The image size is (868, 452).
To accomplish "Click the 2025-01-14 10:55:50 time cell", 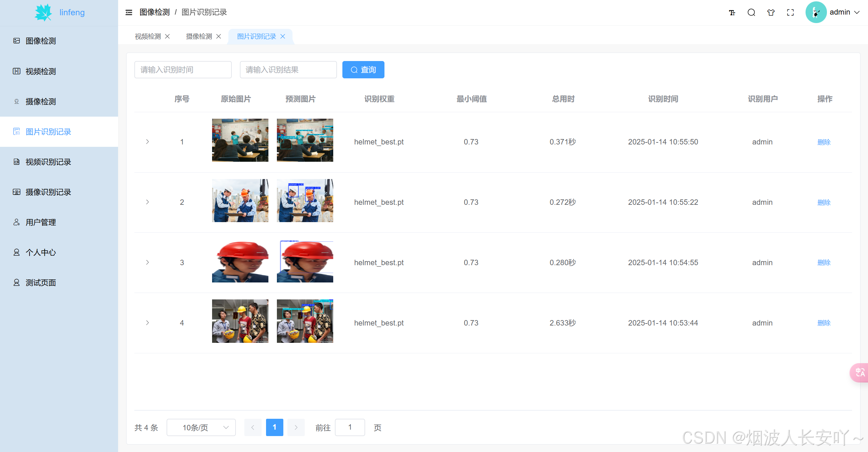I will point(663,142).
